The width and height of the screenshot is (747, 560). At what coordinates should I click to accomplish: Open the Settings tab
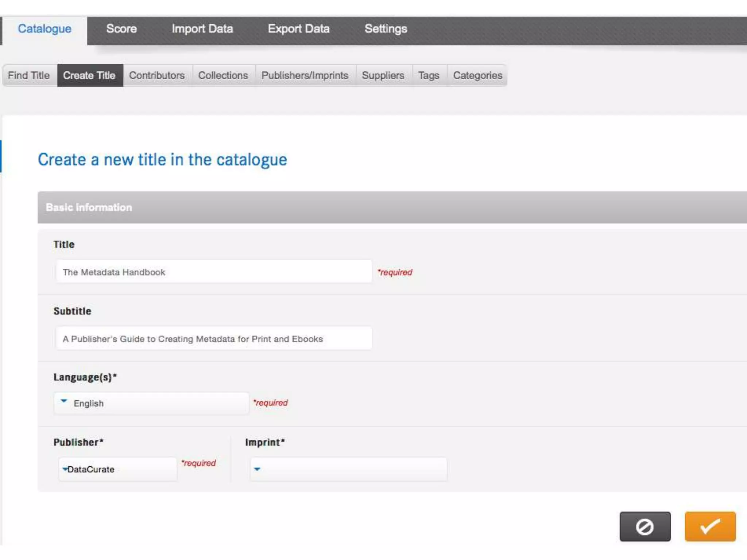[x=386, y=29]
